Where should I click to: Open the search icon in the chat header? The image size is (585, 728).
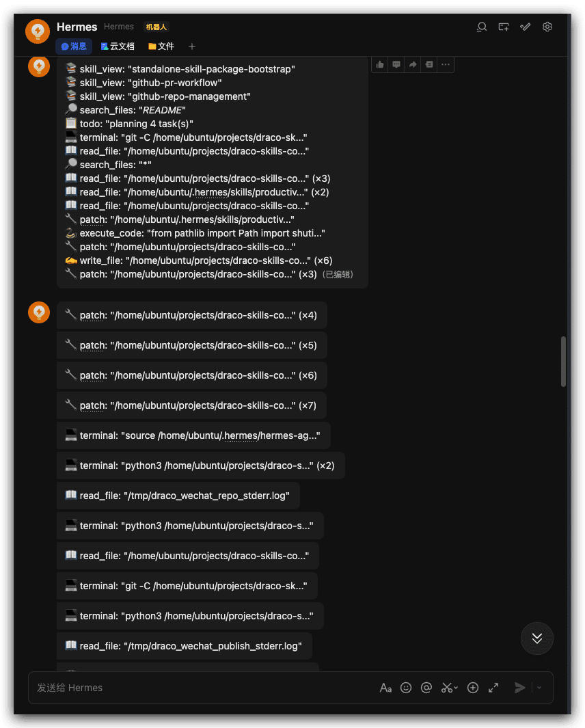click(x=482, y=27)
